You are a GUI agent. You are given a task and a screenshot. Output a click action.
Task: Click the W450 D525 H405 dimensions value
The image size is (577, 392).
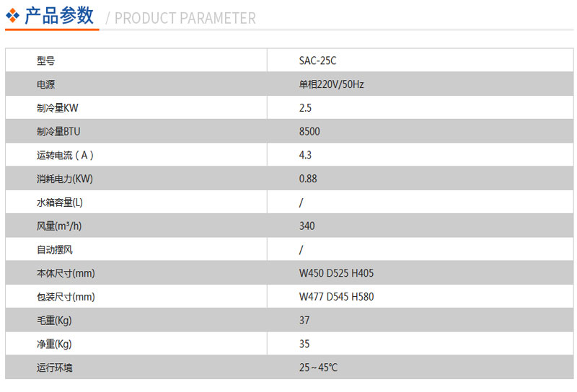pos(336,273)
